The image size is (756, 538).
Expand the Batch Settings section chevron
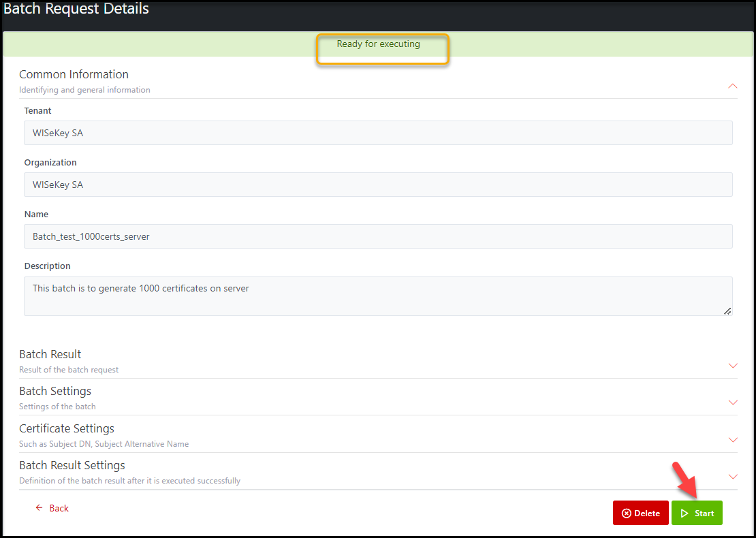(x=733, y=402)
